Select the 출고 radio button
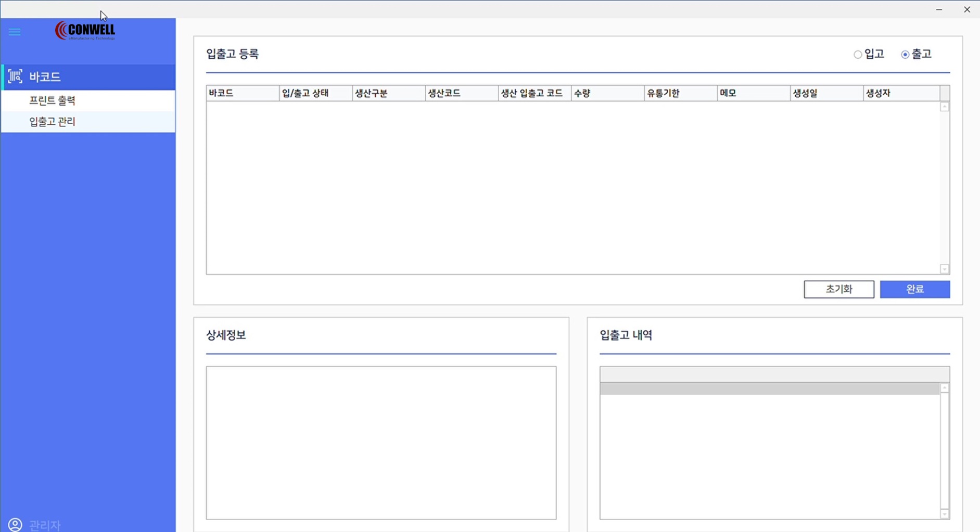The width and height of the screenshot is (980, 532). coord(905,55)
